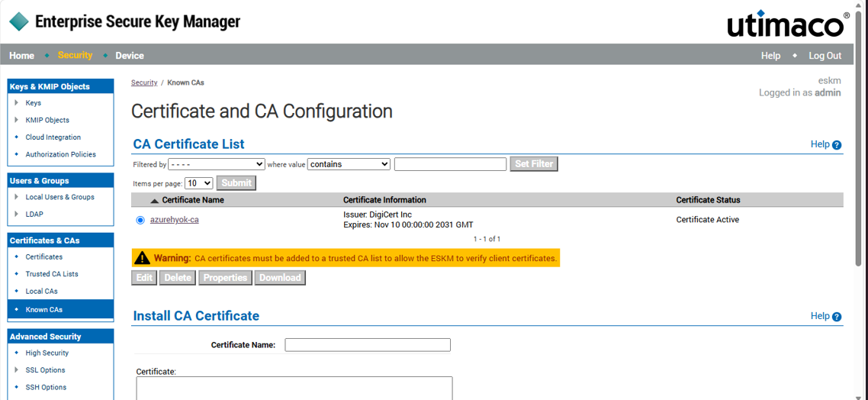Open the Device menu

click(130, 56)
